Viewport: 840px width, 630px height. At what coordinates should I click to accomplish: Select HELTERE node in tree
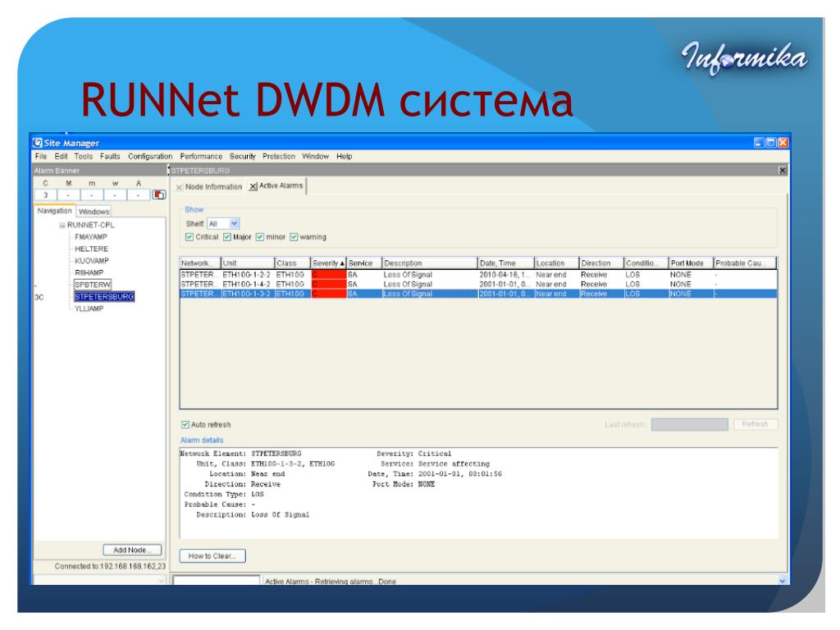pos(91,249)
